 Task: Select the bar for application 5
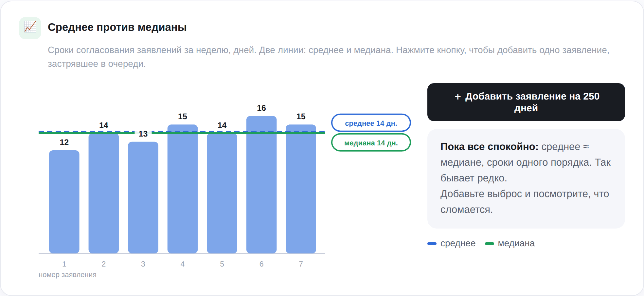pyautogui.click(x=222, y=193)
